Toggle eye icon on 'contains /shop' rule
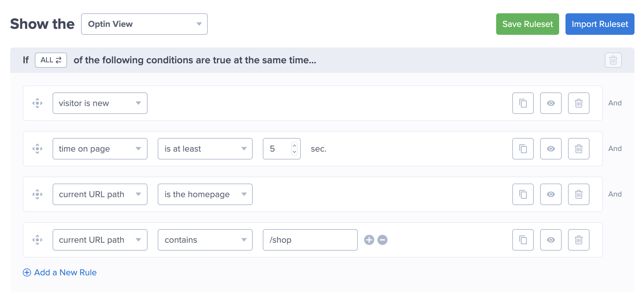The image size is (644, 300). click(551, 240)
